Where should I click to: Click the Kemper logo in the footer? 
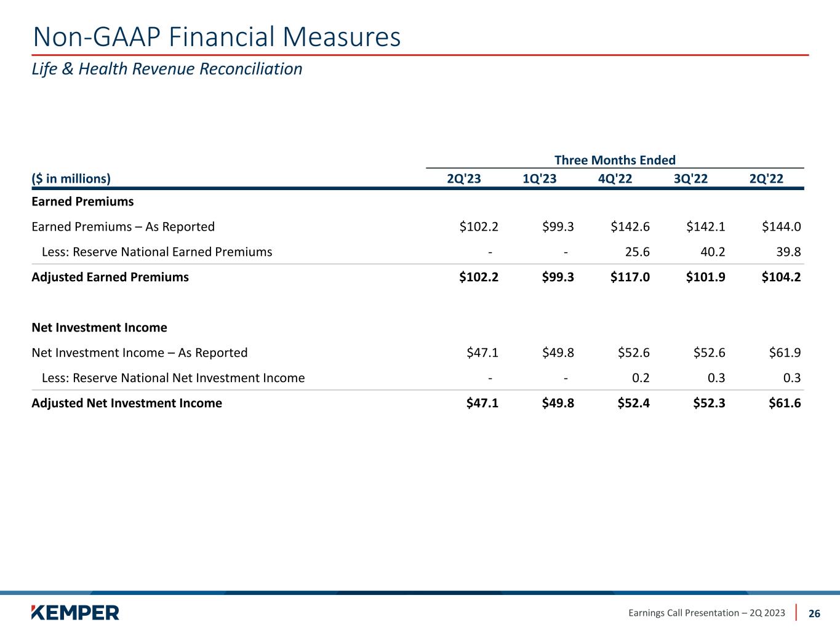coord(75,612)
